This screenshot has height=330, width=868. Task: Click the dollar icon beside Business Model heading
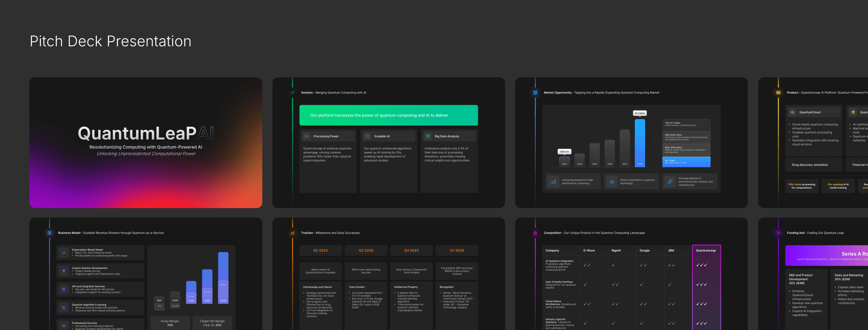pyautogui.click(x=50, y=233)
